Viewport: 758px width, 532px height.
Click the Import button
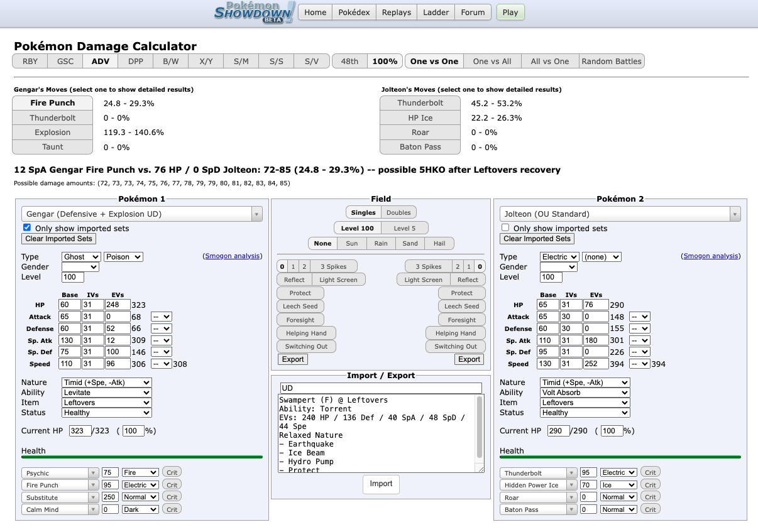[x=381, y=484]
